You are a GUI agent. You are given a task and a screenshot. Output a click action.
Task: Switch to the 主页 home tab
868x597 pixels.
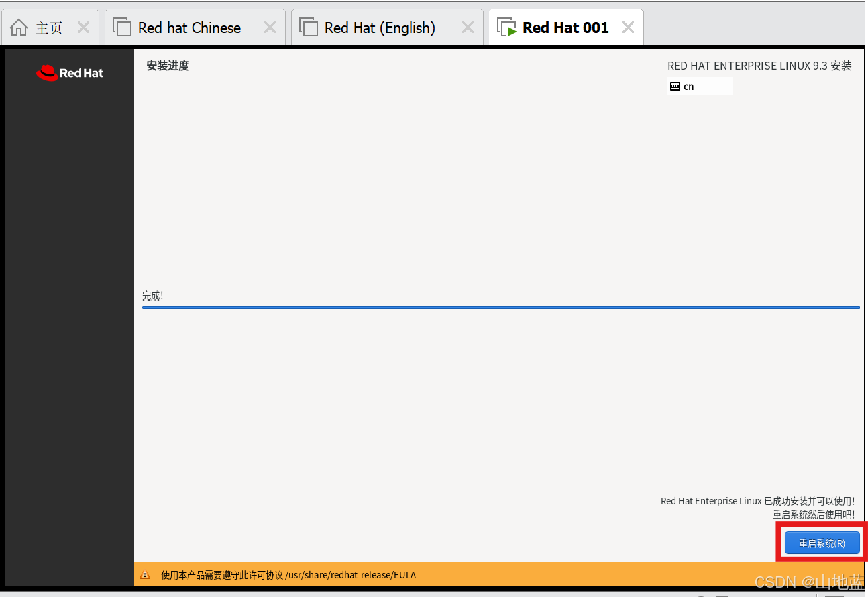pos(51,28)
